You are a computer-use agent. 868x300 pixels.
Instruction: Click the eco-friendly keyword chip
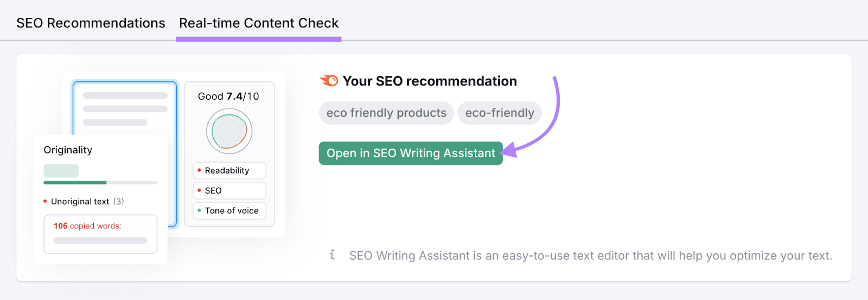pos(500,113)
